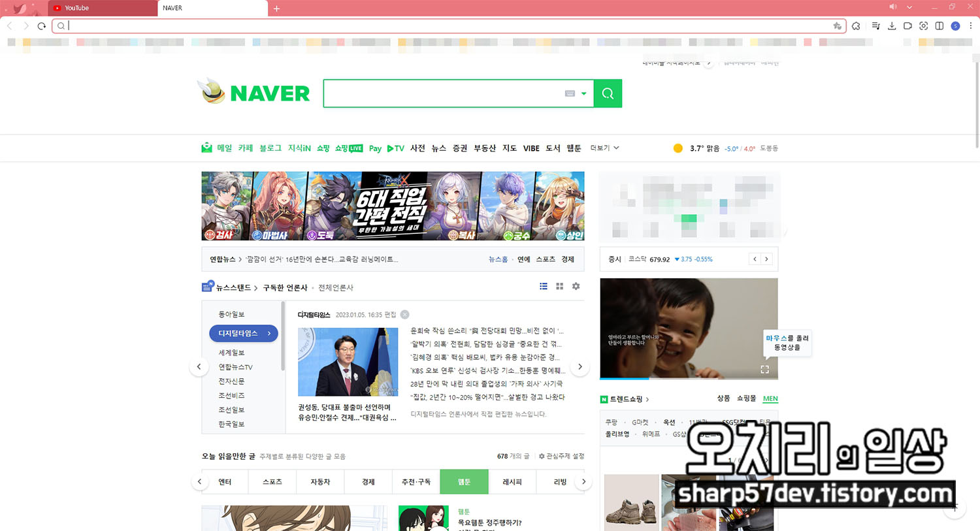This screenshot has height=531, width=980.
Task: Select the 웹툰 topic tab
Action: [464, 482]
